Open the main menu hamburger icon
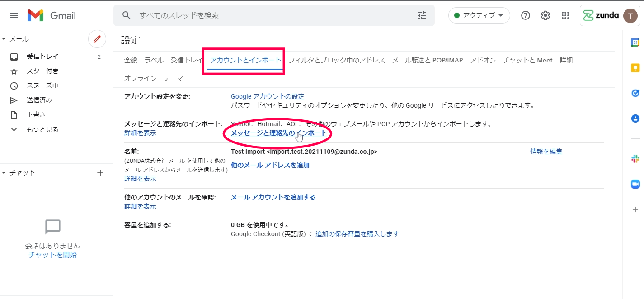Image resolution: width=644 pixels, height=299 pixels. coord(14,15)
